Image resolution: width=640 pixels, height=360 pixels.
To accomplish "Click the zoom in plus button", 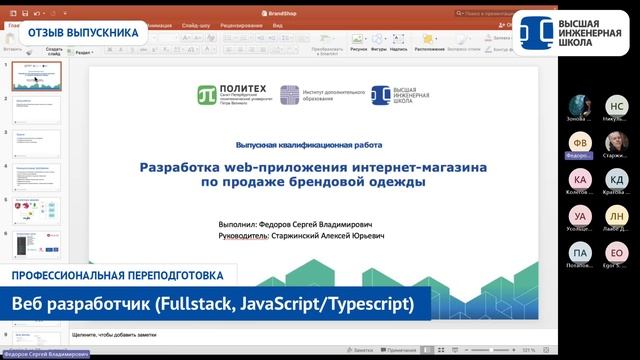I will [x=513, y=350].
